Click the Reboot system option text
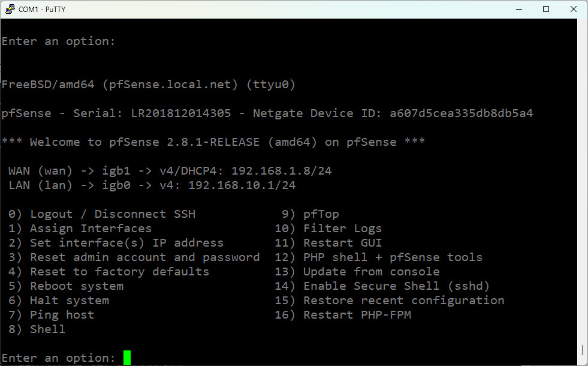Screen dimensions: 588x366 tap(76, 286)
